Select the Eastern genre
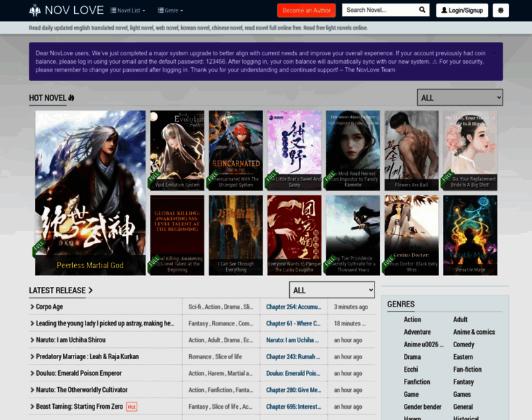Image resolution: width=532 pixels, height=420 pixels. click(x=463, y=357)
